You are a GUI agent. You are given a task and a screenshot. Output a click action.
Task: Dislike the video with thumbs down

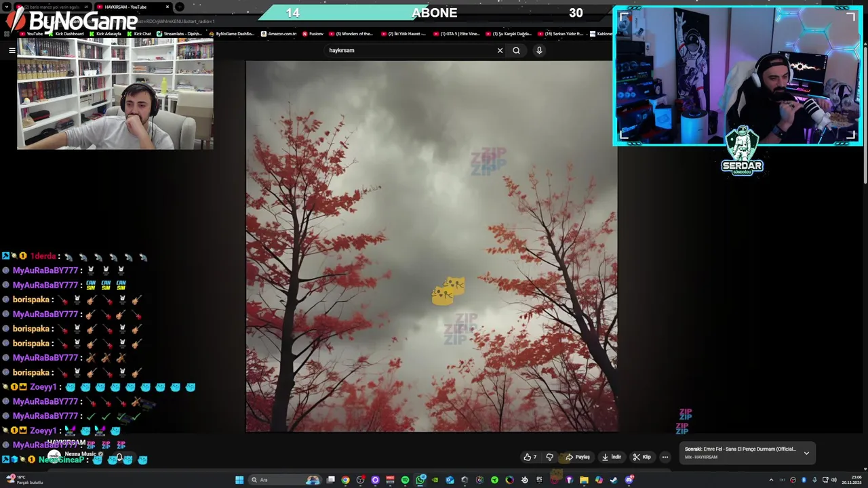tap(550, 457)
